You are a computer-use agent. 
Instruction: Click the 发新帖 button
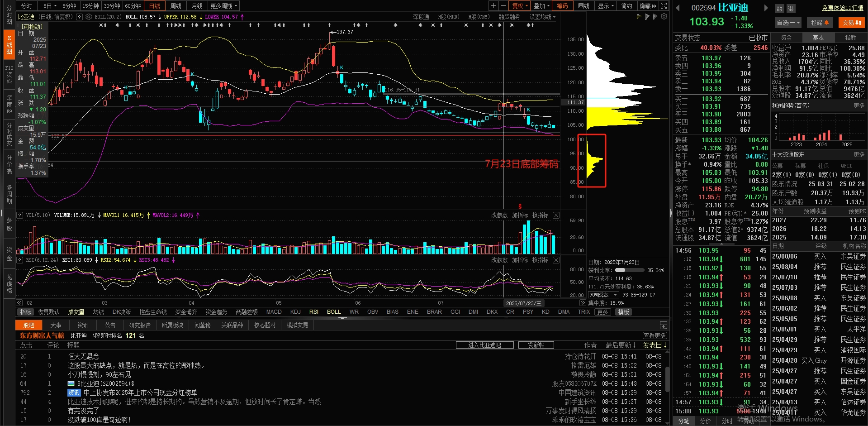pos(536,345)
